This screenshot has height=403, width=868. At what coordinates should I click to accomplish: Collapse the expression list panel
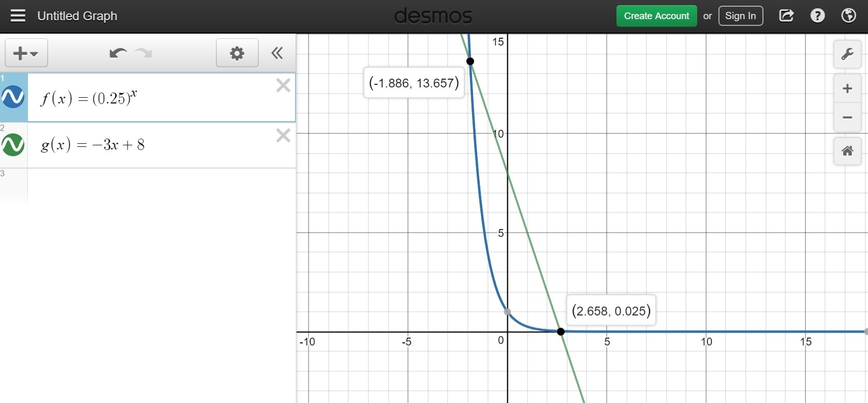pos(277,53)
